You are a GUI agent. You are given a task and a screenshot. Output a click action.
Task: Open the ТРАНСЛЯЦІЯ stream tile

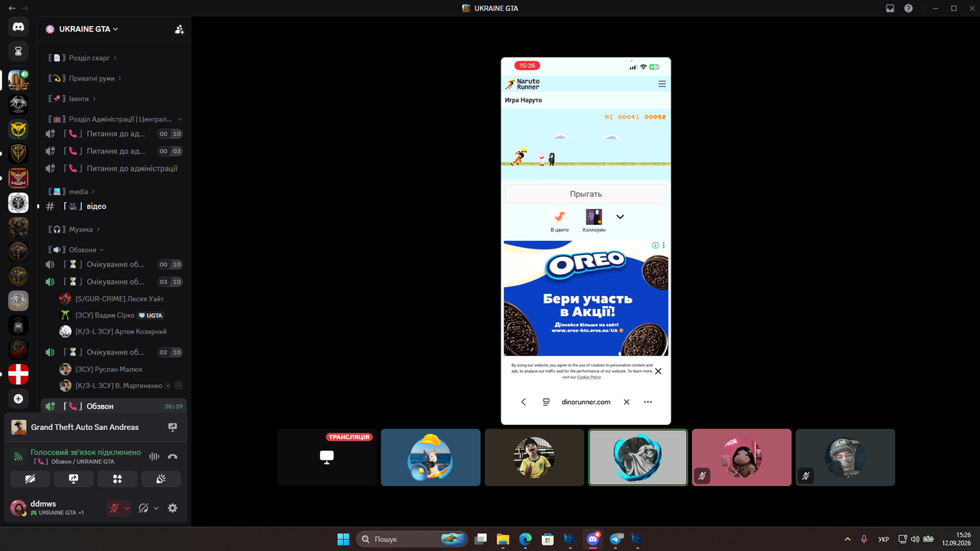[x=327, y=457]
